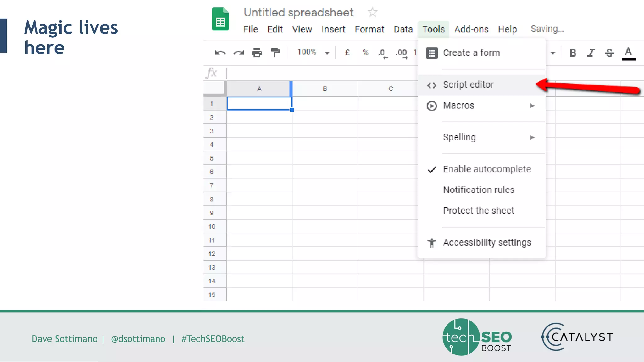Expand the Macros submenu
Image resolution: width=644 pixels, height=362 pixels.
[x=481, y=106]
